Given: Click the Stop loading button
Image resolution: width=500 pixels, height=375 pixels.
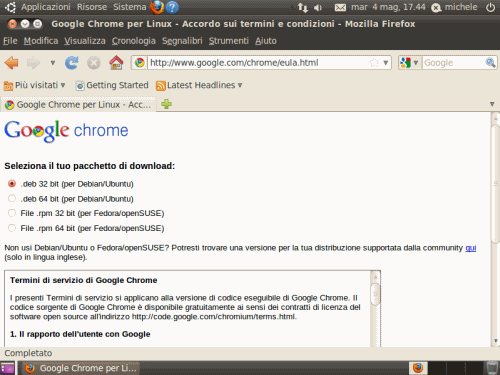Looking at the screenshot, I should pyautogui.click(x=94, y=63).
